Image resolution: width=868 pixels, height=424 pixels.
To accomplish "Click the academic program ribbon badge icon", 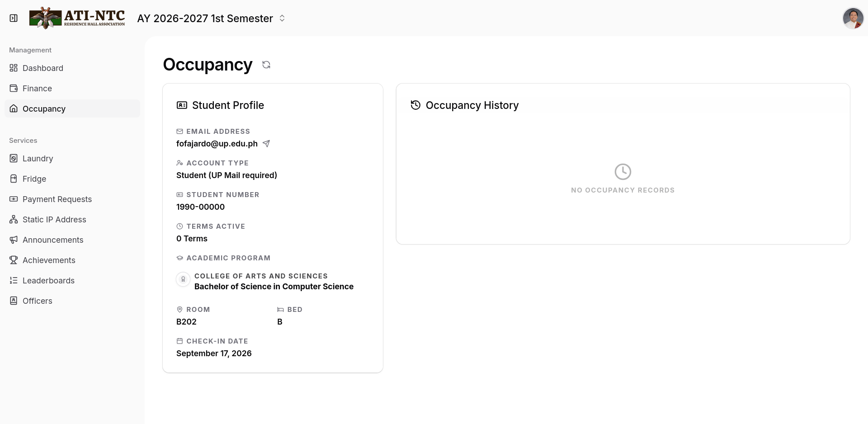I will pyautogui.click(x=183, y=279).
